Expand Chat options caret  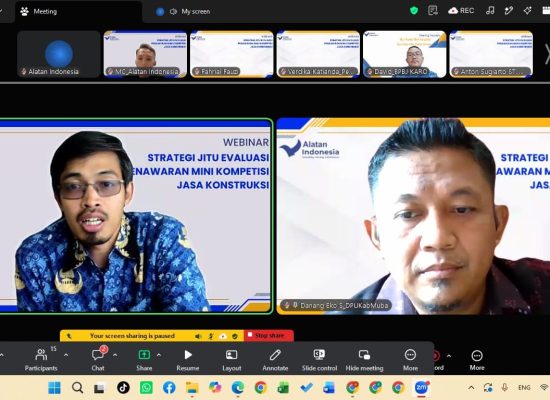[x=115, y=355]
